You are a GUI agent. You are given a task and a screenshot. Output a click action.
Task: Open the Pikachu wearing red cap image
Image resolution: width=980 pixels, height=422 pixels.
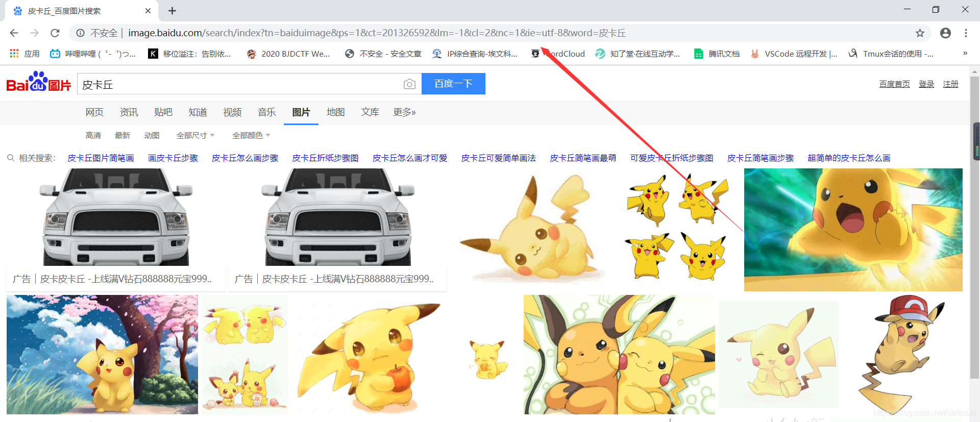coord(902,355)
